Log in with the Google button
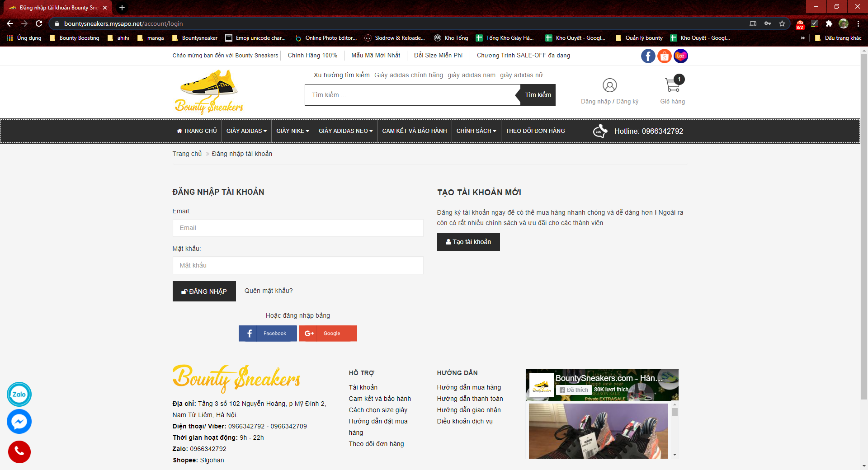 [328, 334]
